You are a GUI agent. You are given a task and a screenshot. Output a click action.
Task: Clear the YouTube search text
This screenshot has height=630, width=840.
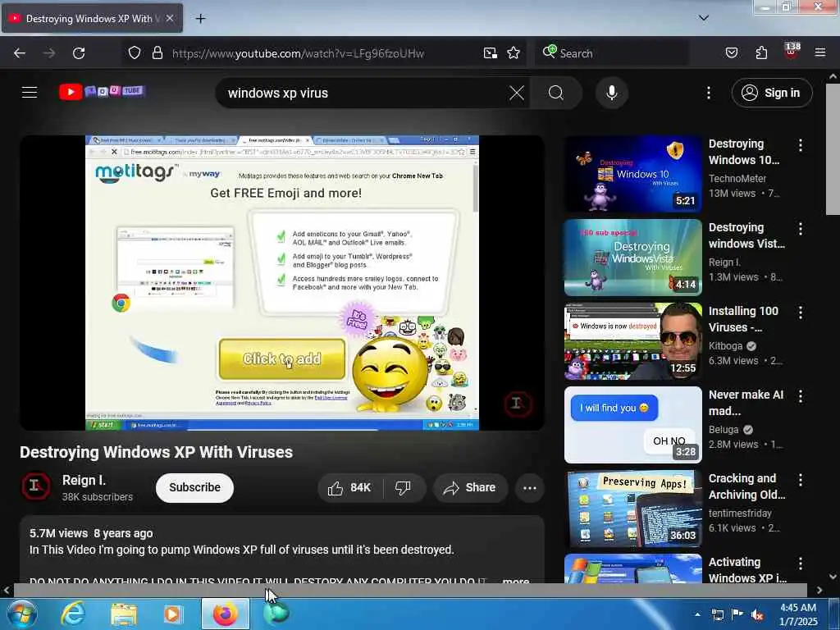click(x=517, y=93)
